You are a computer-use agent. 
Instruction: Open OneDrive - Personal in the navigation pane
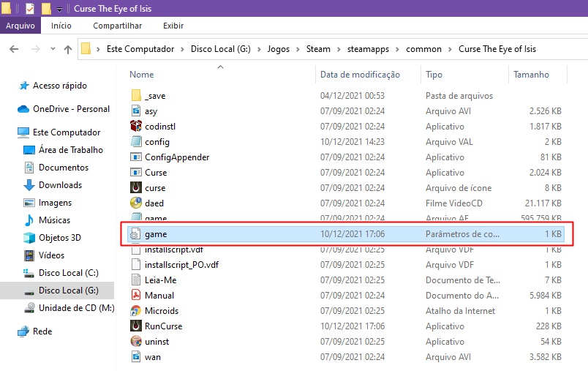(x=71, y=109)
